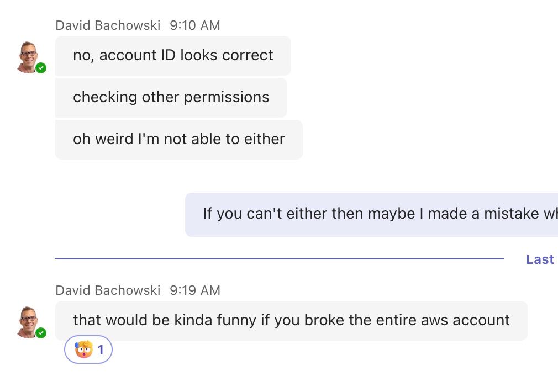The width and height of the screenshot is (558, 392).
Task: Click green presence badge on lower avatar
Action: pos(41,333)
